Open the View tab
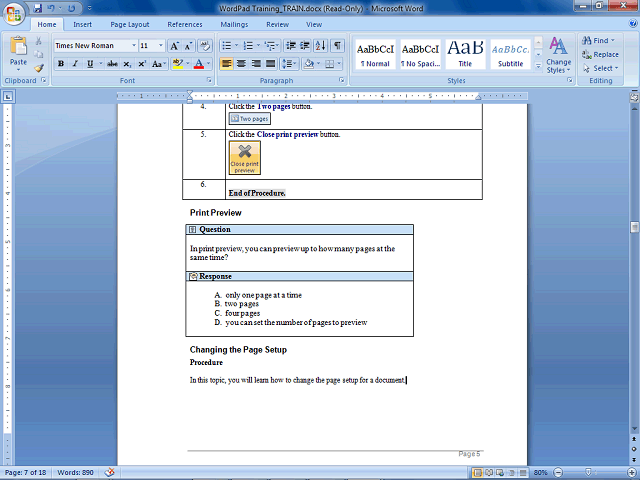Image resolution: width=640 pixels, height=480 pixels. (x=314, y=24)
